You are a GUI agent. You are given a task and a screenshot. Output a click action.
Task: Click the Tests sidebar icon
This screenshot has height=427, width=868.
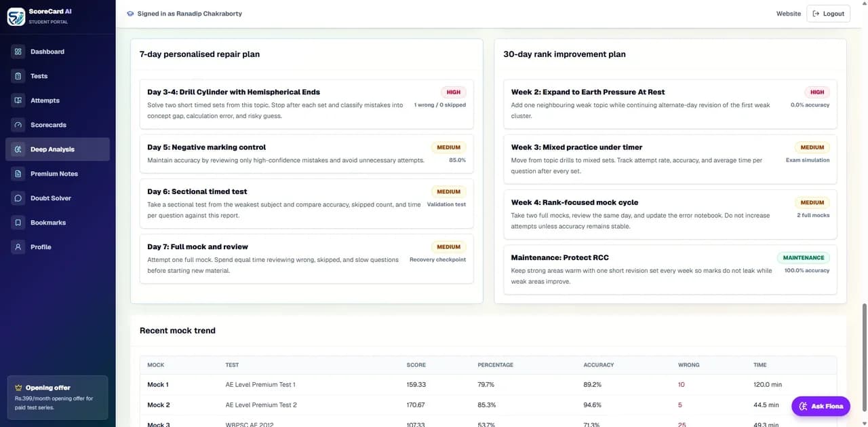(x=18, y=76)
